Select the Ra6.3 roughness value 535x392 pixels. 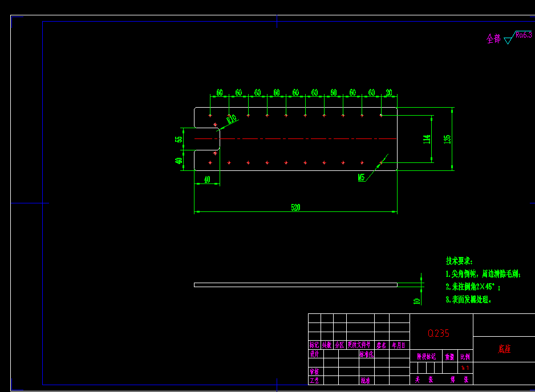pos(524,35)
